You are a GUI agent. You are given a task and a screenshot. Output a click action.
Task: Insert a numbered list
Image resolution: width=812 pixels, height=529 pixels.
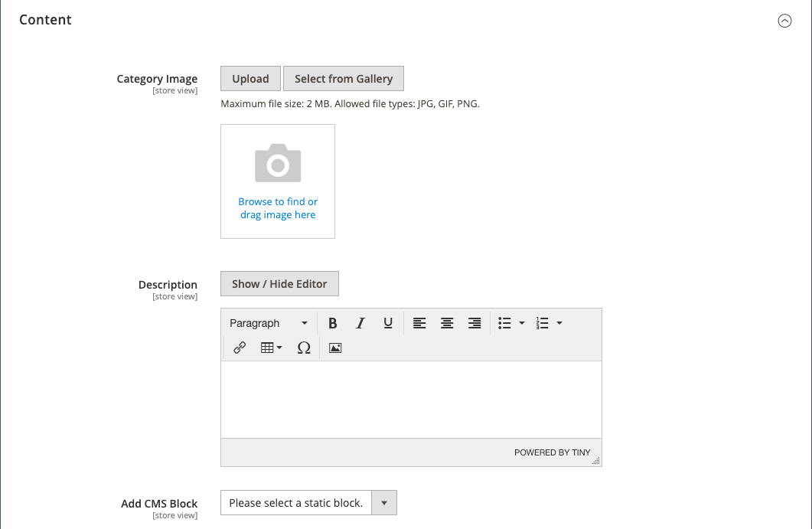pyautogui.click(x=543, y=323)
